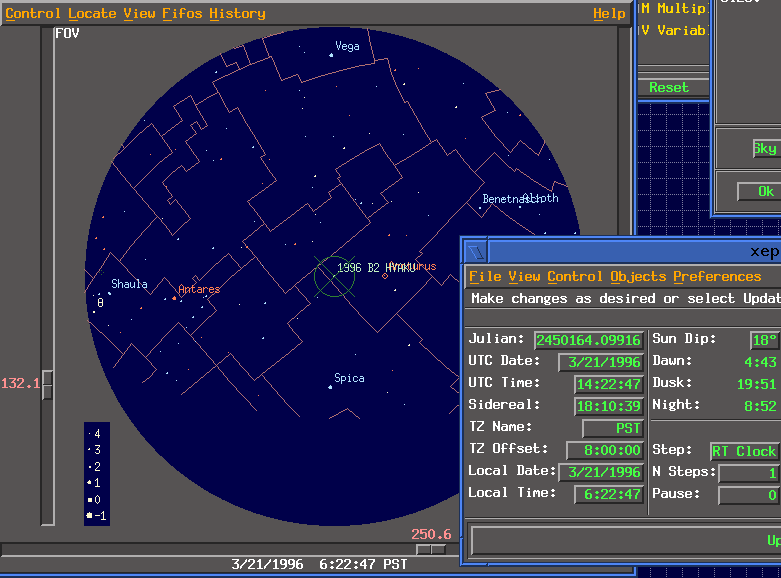Click comet 1996 B2 Hyakutake crosshair marker
The image size is (781, 578).
pos(334,277)
